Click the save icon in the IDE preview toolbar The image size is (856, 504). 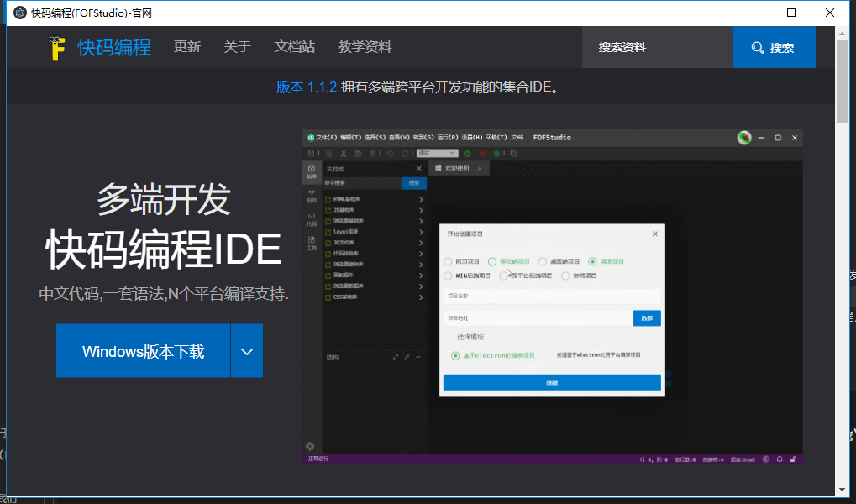point(311,154)
